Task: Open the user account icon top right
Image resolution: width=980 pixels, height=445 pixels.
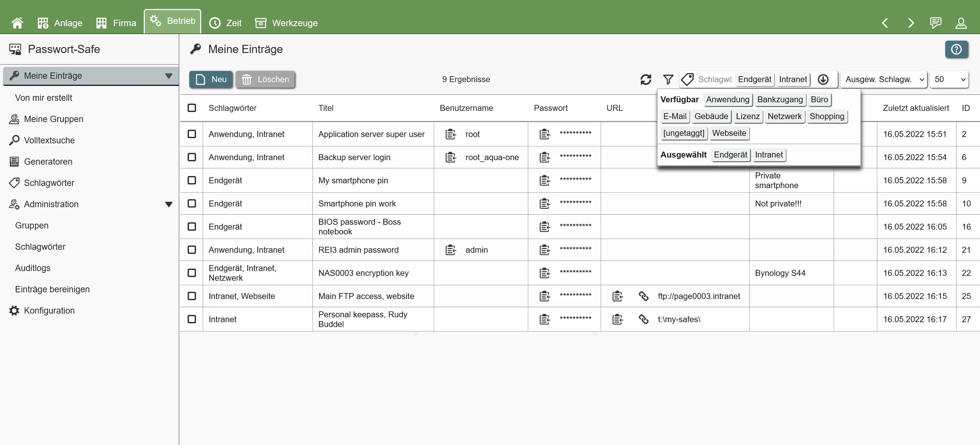Action: [x=961, y=23]
